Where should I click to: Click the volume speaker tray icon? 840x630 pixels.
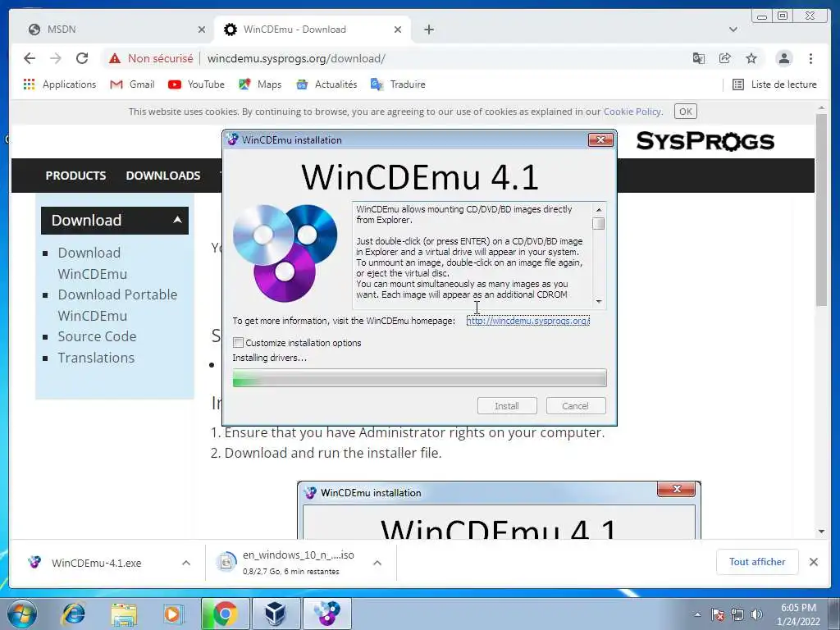(756, 614)
